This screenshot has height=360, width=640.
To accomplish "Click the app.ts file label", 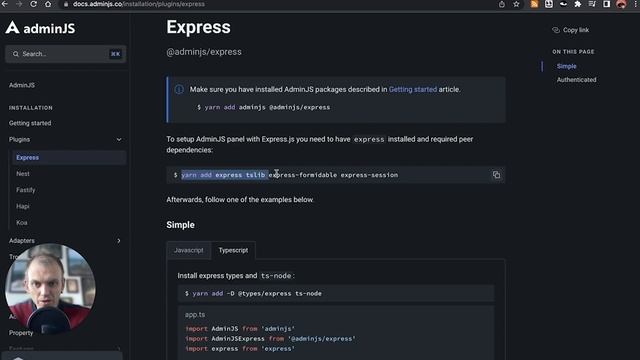I will click(195, 315).
